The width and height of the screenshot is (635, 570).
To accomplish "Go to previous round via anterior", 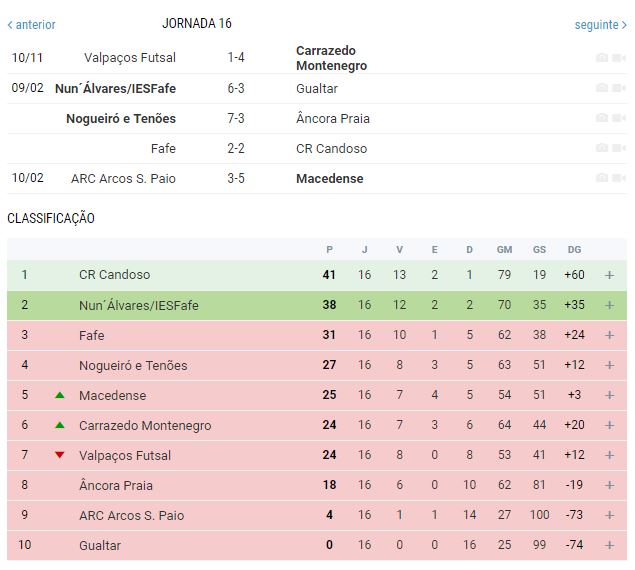I will click(x=32, y=24).
